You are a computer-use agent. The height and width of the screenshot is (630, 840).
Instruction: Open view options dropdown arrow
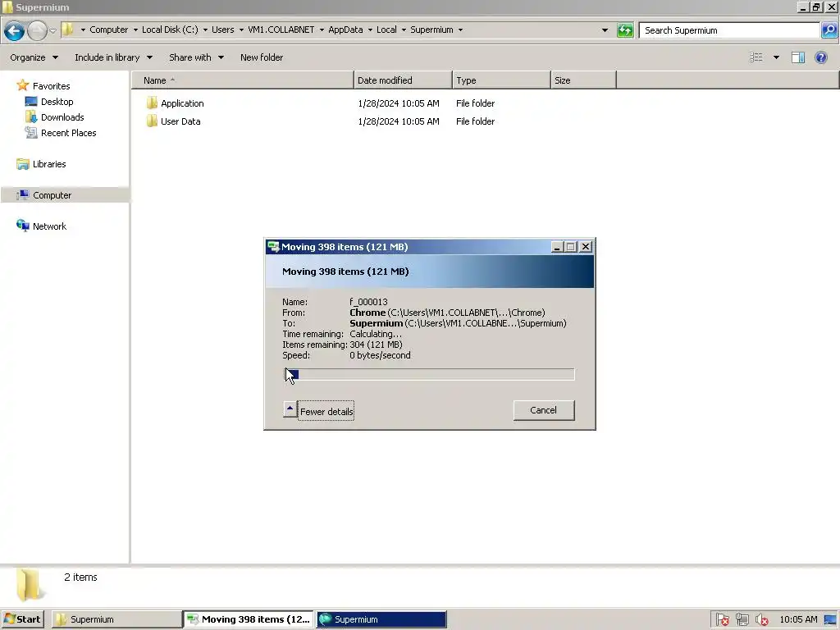click(776, 57)
